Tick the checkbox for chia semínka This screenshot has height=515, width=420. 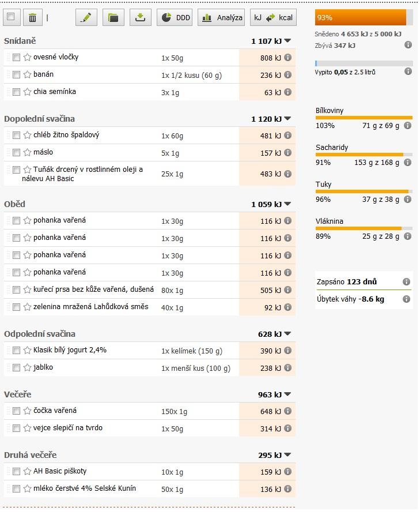click(x=16, y=92)
